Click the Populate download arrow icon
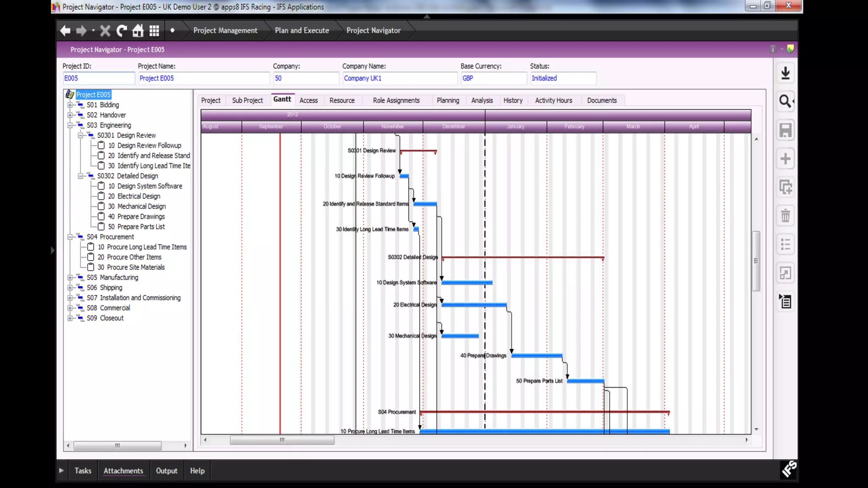Image resolution: width=868 pixels, height=488 pixels. pyautogui.click(x=785, y=73)
